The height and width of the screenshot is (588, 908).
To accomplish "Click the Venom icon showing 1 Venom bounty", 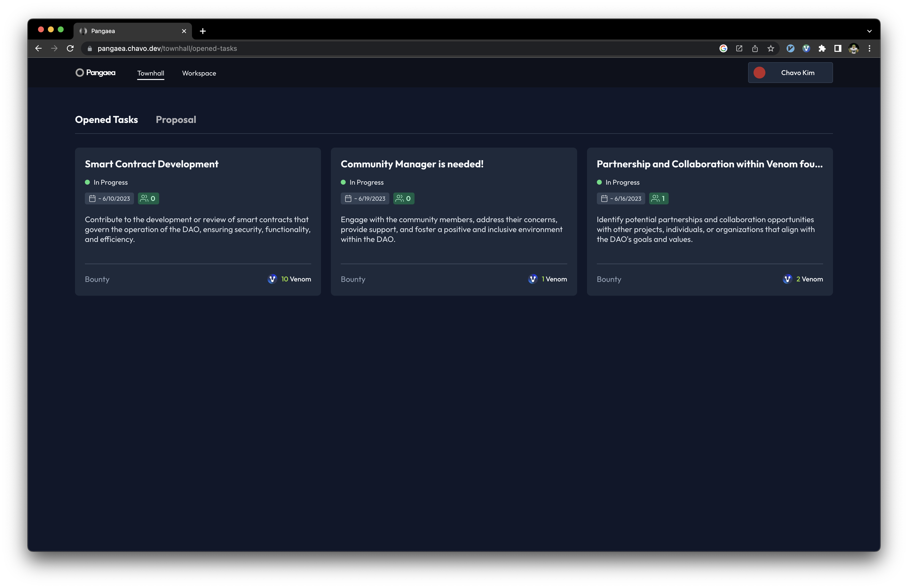I will (533, 279).
